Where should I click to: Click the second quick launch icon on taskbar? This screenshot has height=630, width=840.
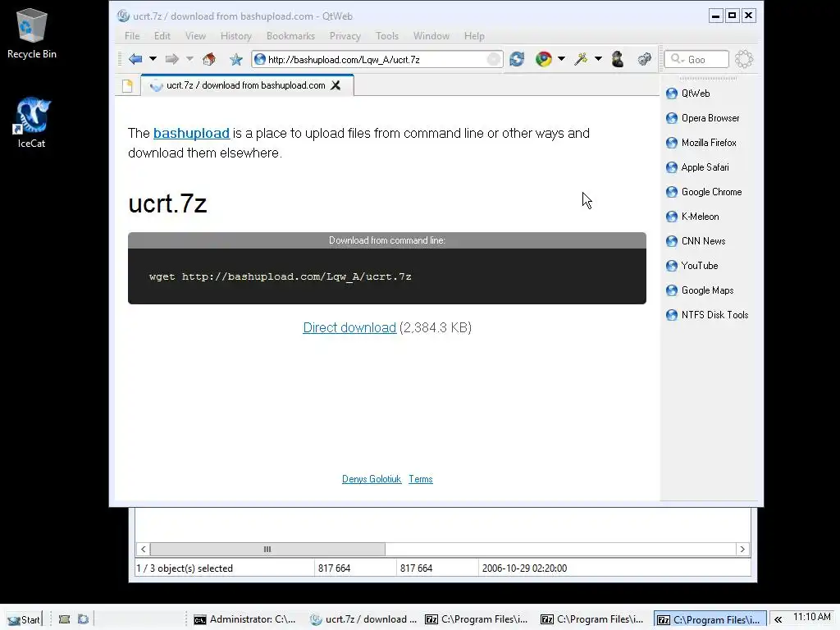[x=83, y=619]
